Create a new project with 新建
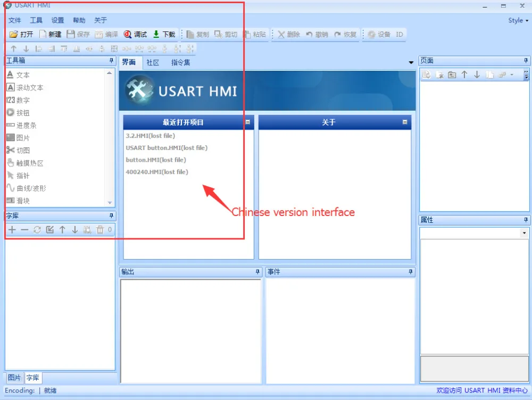 (x=50, y=34)
